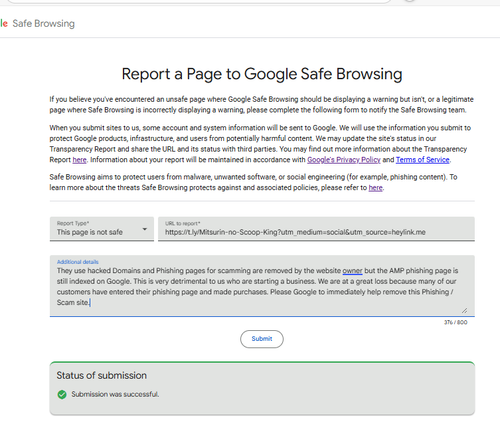
Task: Open the Terms of Service link
Action: 423,160
